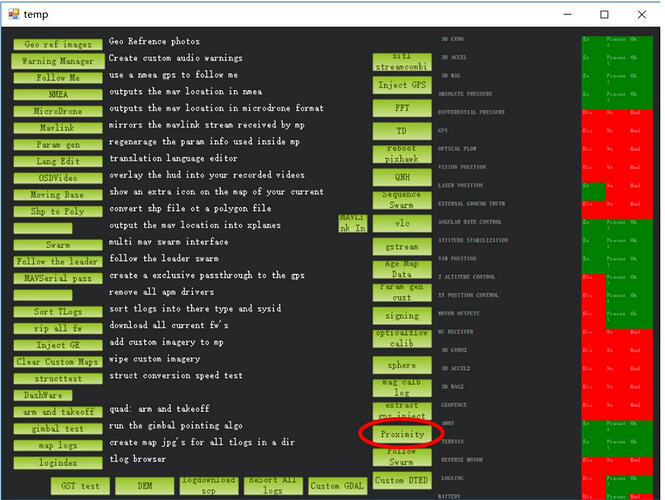Open Sequence Swarm
This screenshot has height=500, width=665.
402,200
